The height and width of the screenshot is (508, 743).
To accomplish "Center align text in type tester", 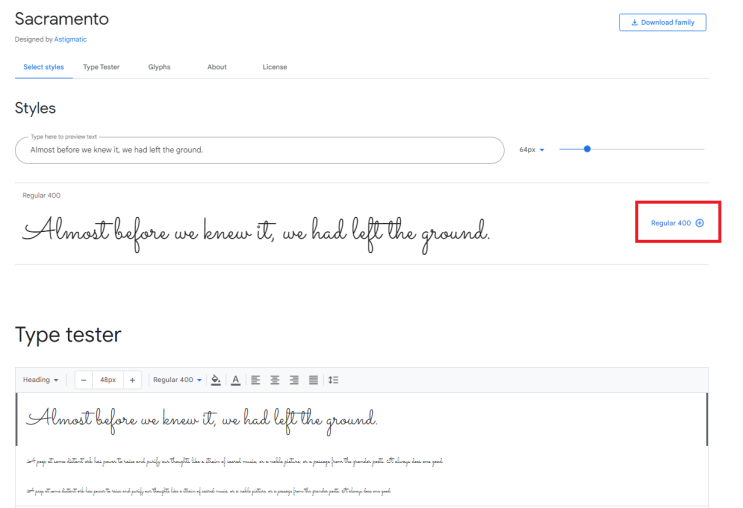I will coord(275,380).
